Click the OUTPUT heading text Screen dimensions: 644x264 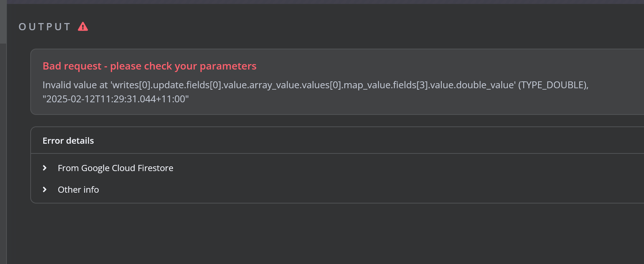coord(45,27)
